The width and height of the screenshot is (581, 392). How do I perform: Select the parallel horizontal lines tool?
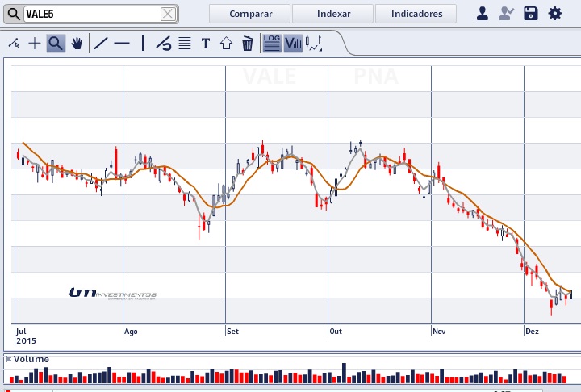click(x=185, y=44)
